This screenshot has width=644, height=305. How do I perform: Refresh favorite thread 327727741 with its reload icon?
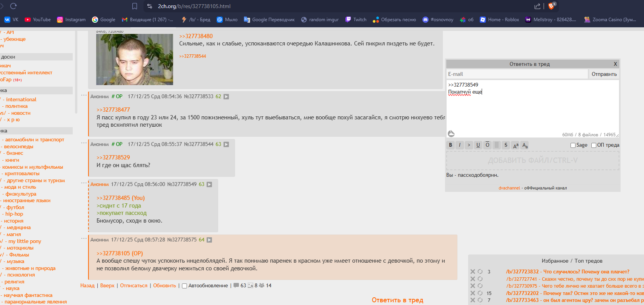[480, 279]
